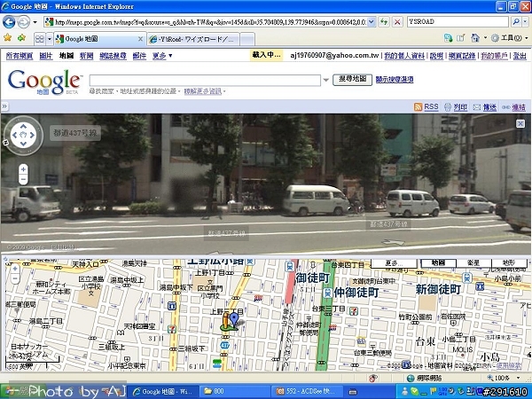Rotate Street View right arrow
Viewport: 532px width, 399px height.
pos(32,135)
